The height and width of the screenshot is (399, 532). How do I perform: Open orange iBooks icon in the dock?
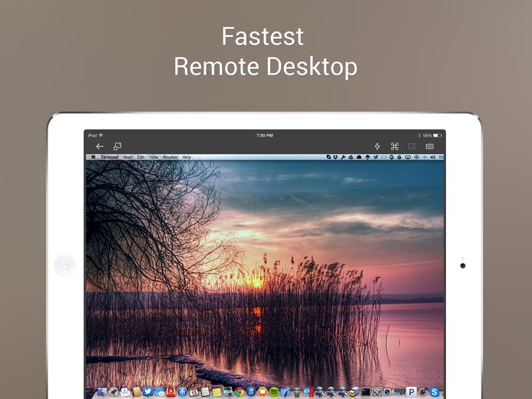click(x=263, y=392)
